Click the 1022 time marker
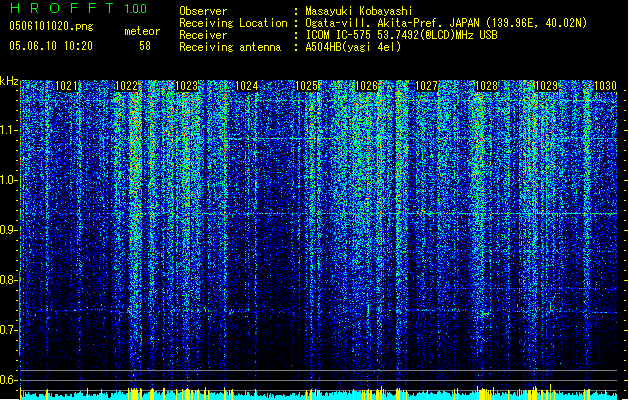629x400 pixels. 126,86
